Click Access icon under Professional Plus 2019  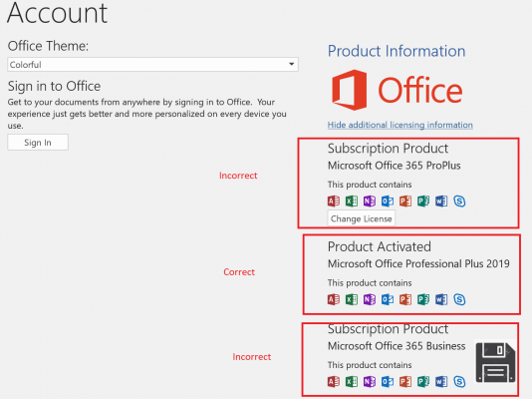pyautogui.click(x=334, y=299)
